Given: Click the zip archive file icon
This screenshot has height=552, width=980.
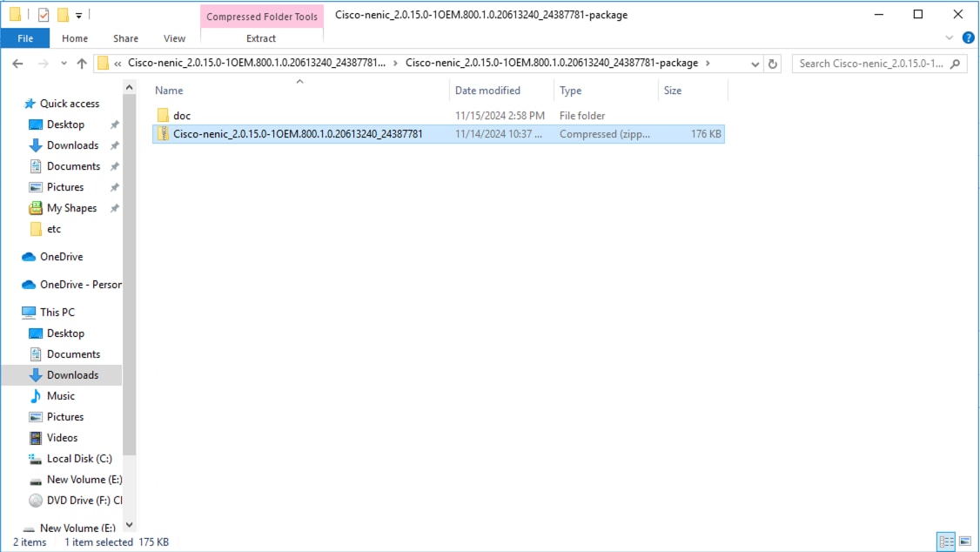Looking at the screenshot, I should click(x=163, y=134).
